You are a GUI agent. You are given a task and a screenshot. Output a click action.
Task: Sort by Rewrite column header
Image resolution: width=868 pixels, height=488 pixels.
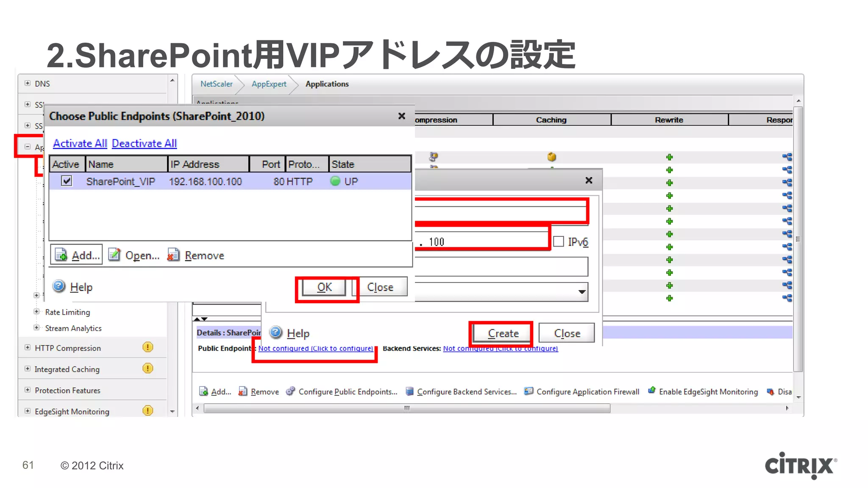tap(669, 120)
